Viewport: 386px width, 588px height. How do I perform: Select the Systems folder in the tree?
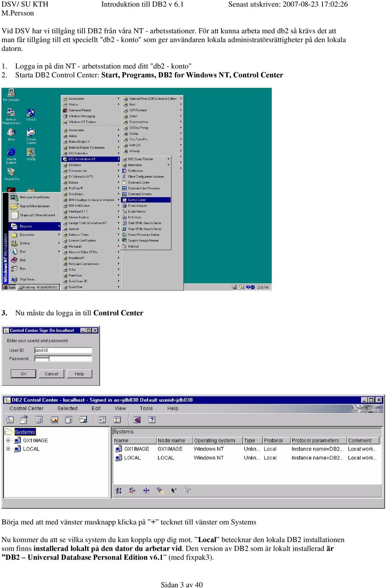(21, 432)
